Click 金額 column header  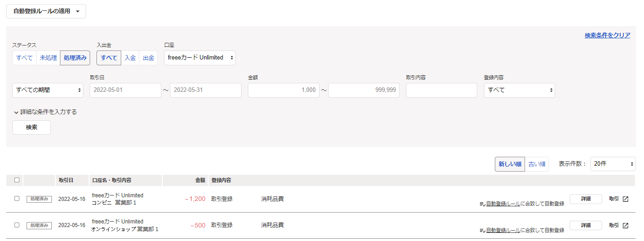pos(200,180)
